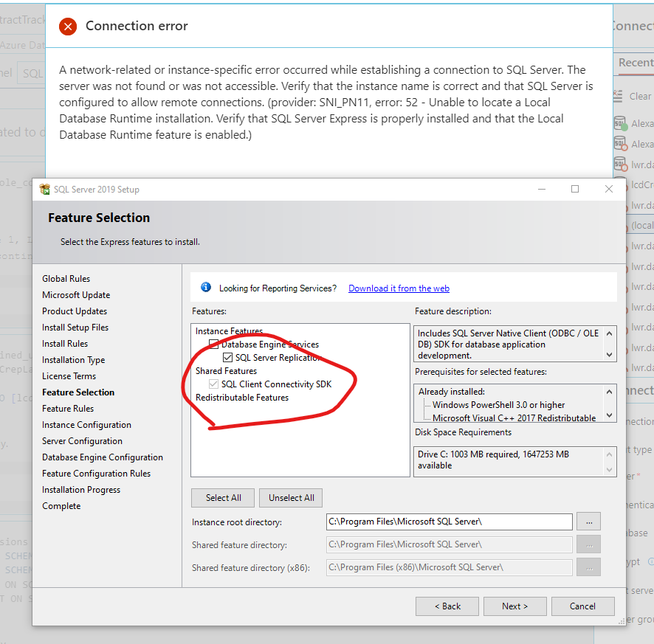Click Microsoft Visual C++ 2017 Redistributable prerequisite

click(514, 418)
